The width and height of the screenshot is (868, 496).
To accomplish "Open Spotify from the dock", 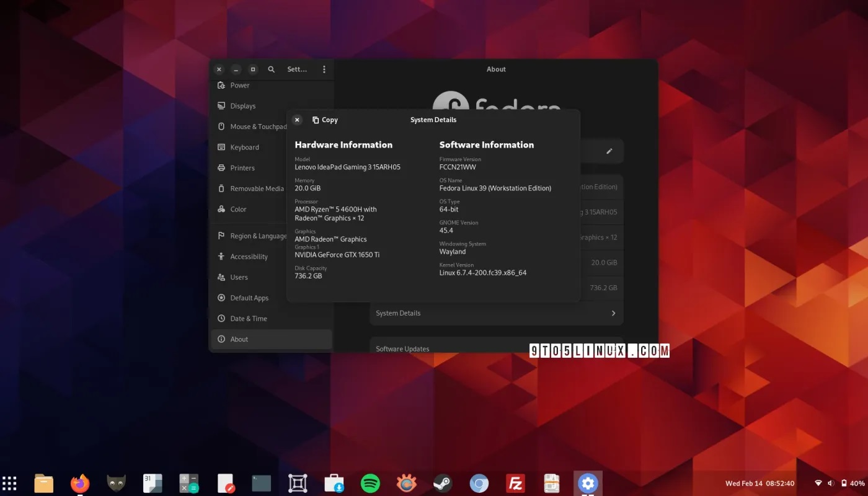I will pos(370,483).
